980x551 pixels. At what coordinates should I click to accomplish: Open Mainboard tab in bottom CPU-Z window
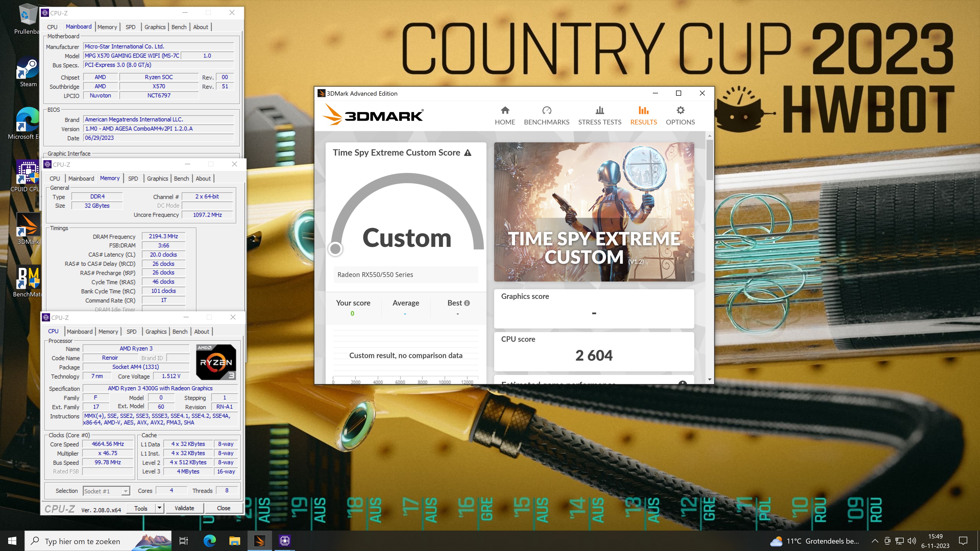pyautogui.click(x=80, y=332)
